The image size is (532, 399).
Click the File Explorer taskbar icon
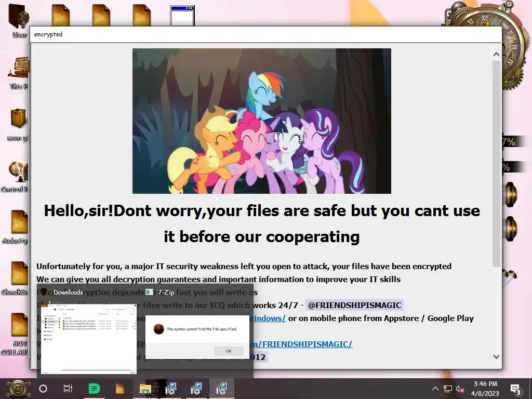pyautogui.click(x=145, y=389)
